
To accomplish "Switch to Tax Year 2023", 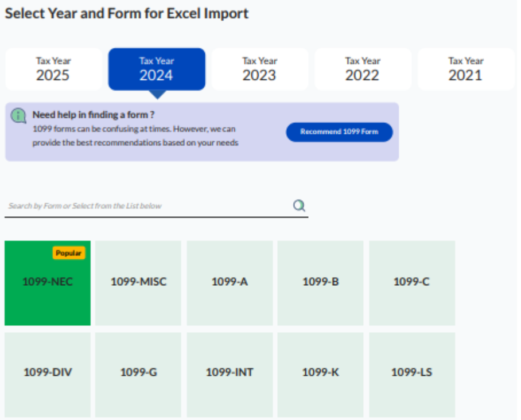I will [259, 69].
